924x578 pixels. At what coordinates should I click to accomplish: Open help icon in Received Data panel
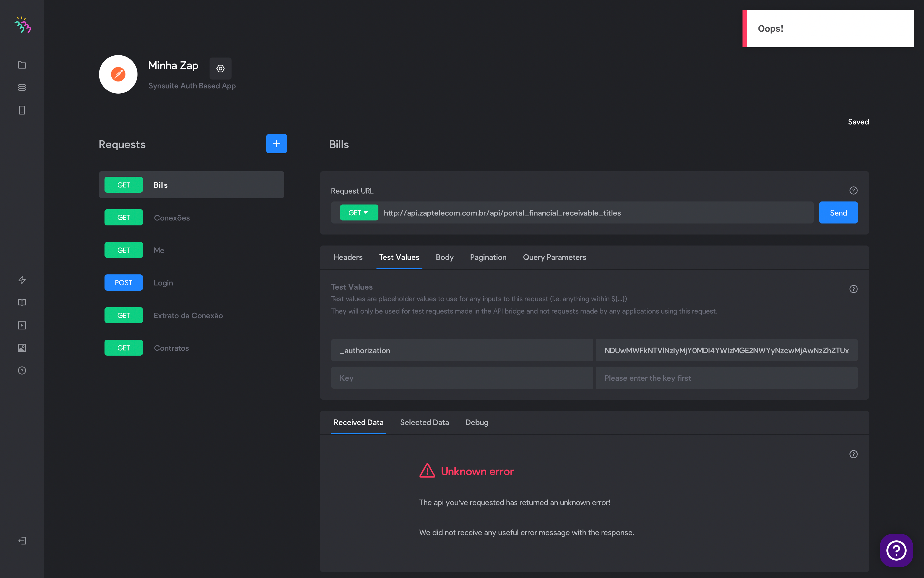(853, 454)
